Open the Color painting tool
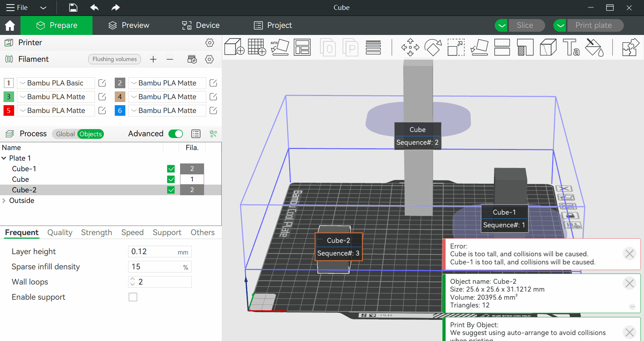Image resolution: width=644 pixels, height=341 pixels. (594, 47)
